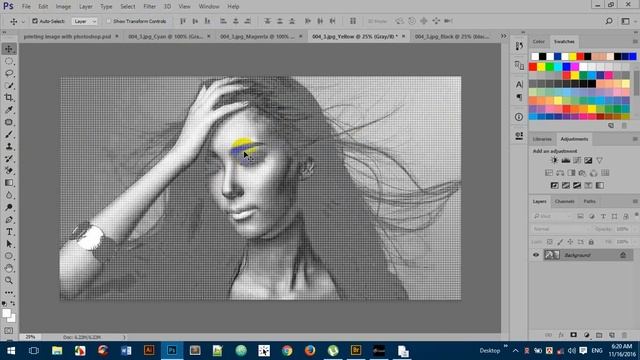This screenshot has width=640, height=360.
Task: Open the Layers panel menu
Action: click(635, 202)
